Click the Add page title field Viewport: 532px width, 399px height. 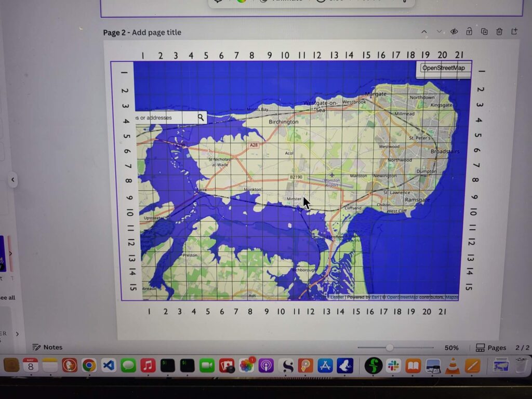pos(156,32)
